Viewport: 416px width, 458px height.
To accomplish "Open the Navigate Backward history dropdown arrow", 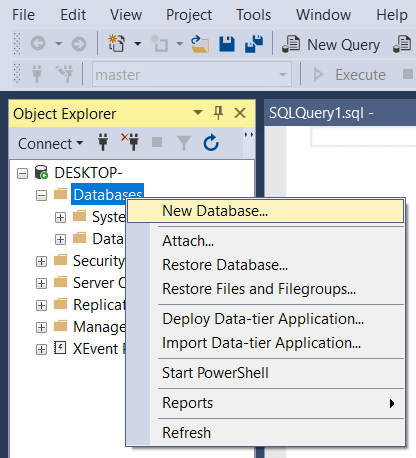I will [x=59, y=44].
